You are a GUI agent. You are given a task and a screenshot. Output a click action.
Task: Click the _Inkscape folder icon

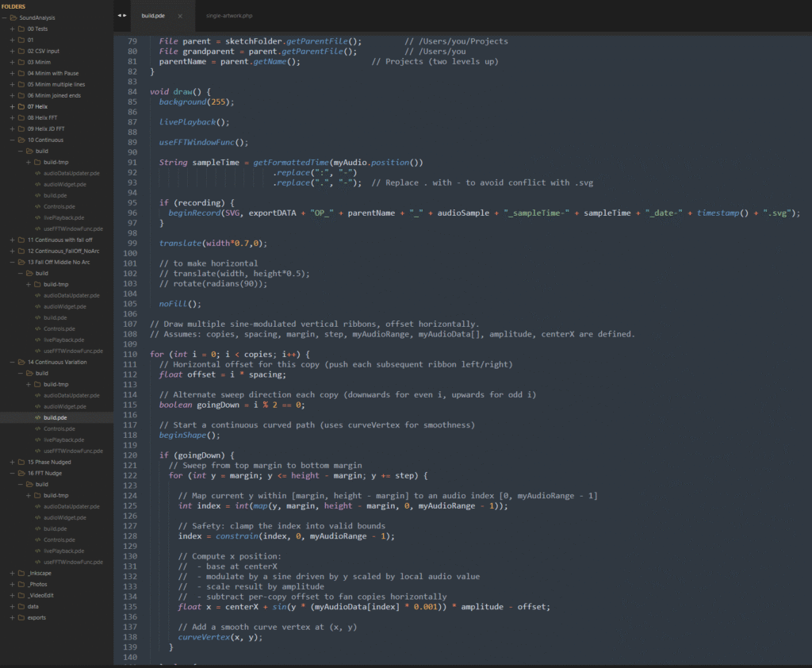tap(21, 573)
